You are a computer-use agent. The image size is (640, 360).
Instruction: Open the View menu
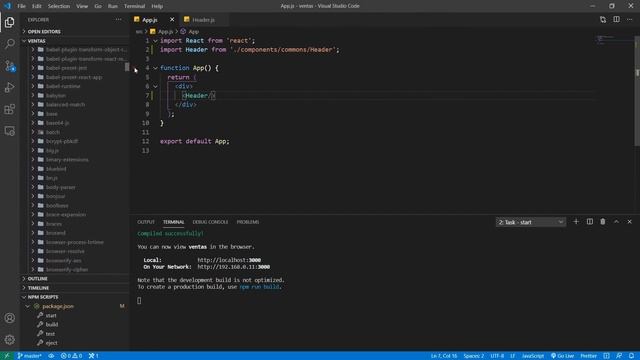click(x=82, y=6)
